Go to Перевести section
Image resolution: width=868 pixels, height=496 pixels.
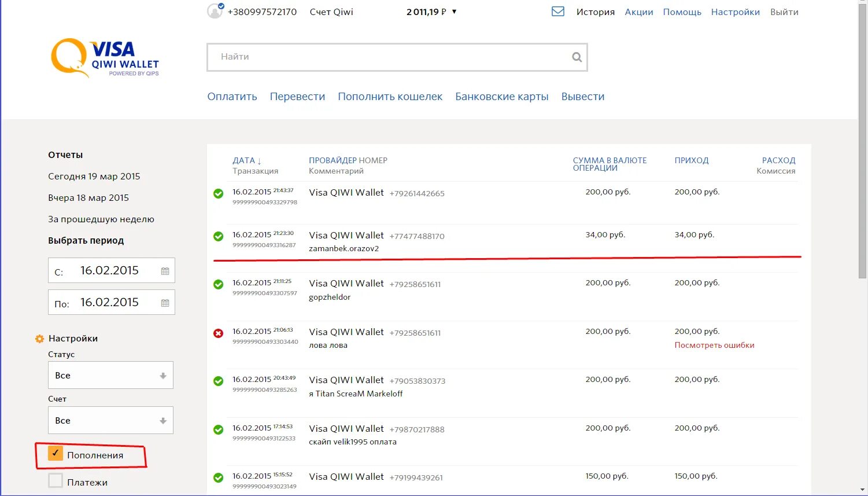point(297,97)
